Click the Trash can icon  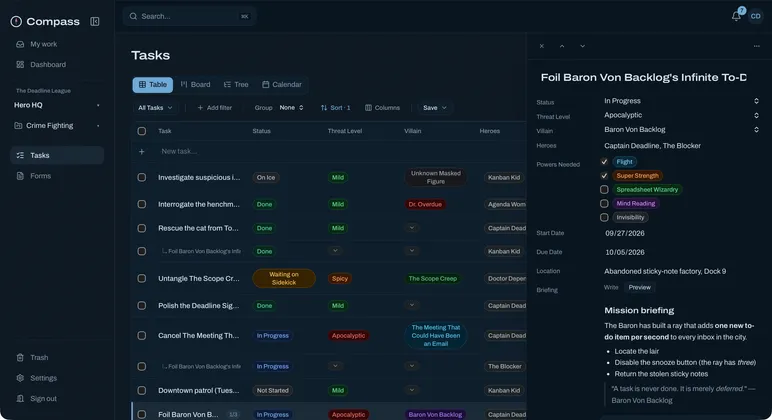(20, 357)
